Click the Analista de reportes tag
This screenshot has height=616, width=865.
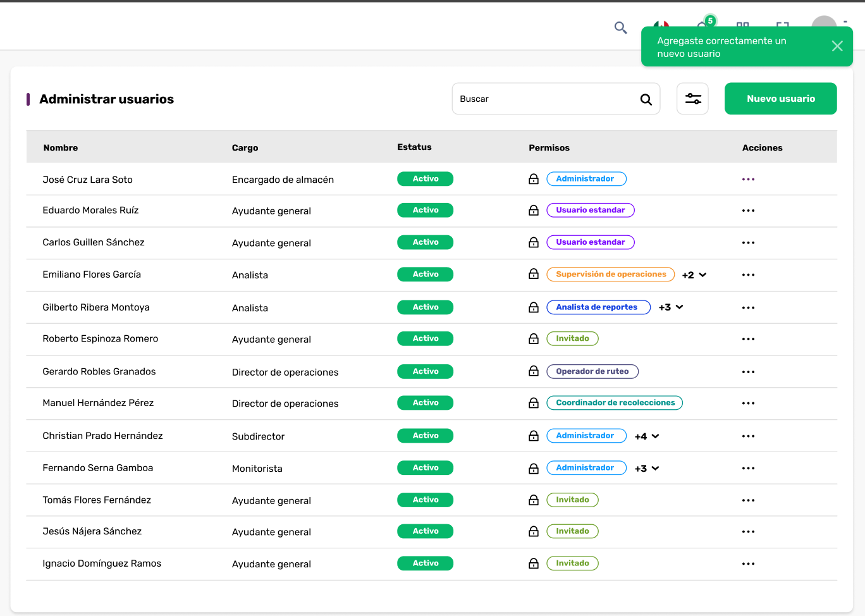[x=598, y=307]
